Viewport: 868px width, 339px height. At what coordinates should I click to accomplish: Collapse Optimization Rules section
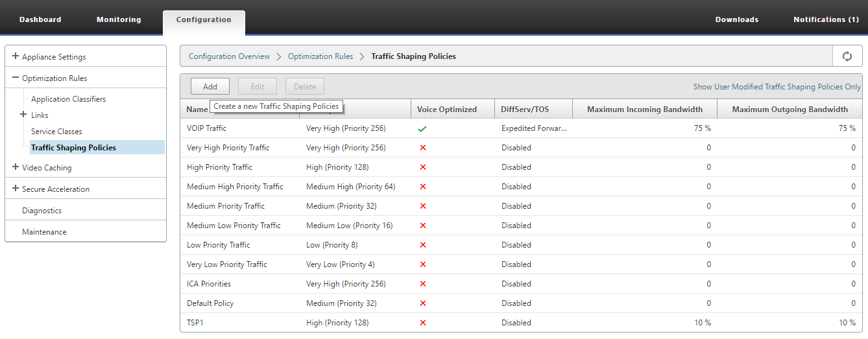[x=16, y=78]
